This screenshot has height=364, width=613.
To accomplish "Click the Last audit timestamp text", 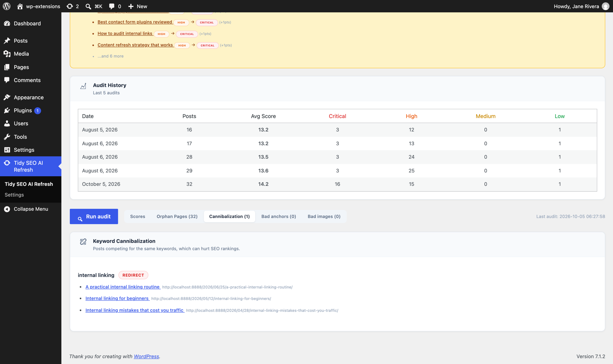I will (x=570, y=216).
